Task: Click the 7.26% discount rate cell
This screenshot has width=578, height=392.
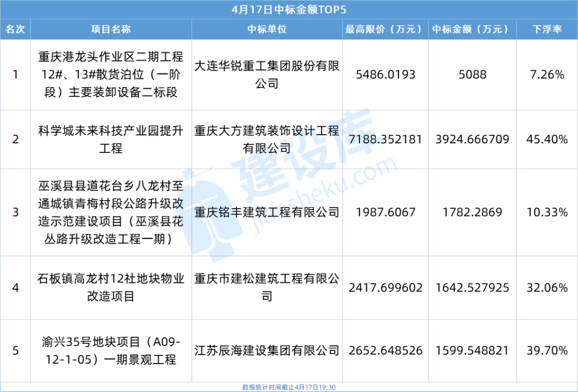Action: pyautogui.click(x=546, y=75)
